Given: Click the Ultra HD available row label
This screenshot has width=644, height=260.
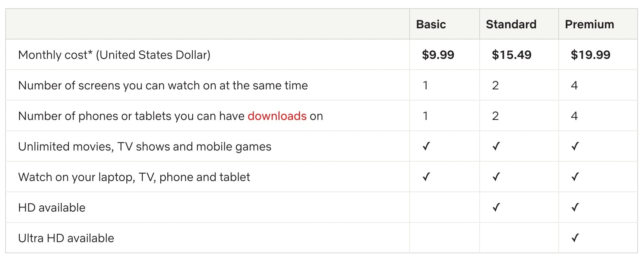Looking at the screenshot, I should [x=66, y=238].
